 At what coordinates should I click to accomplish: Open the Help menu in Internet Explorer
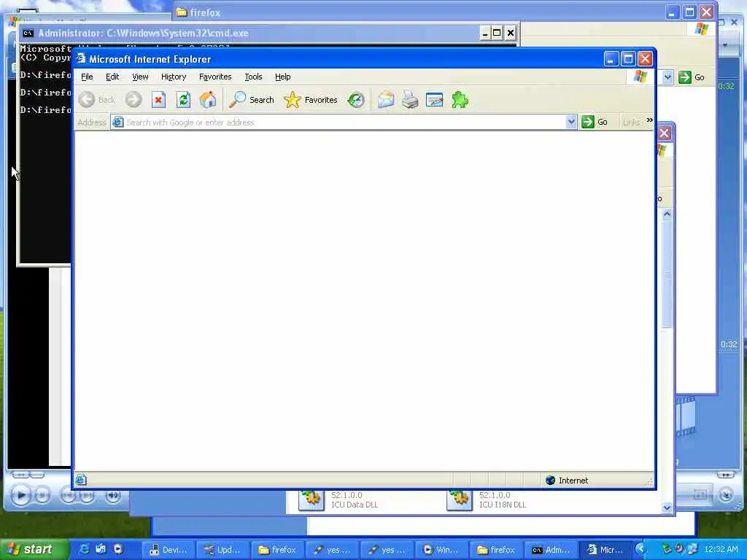[282, 77]
